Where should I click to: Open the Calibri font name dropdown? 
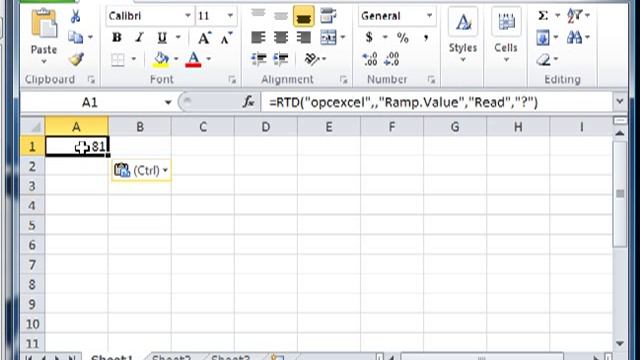pyautogui.click(x=187, y=16)
